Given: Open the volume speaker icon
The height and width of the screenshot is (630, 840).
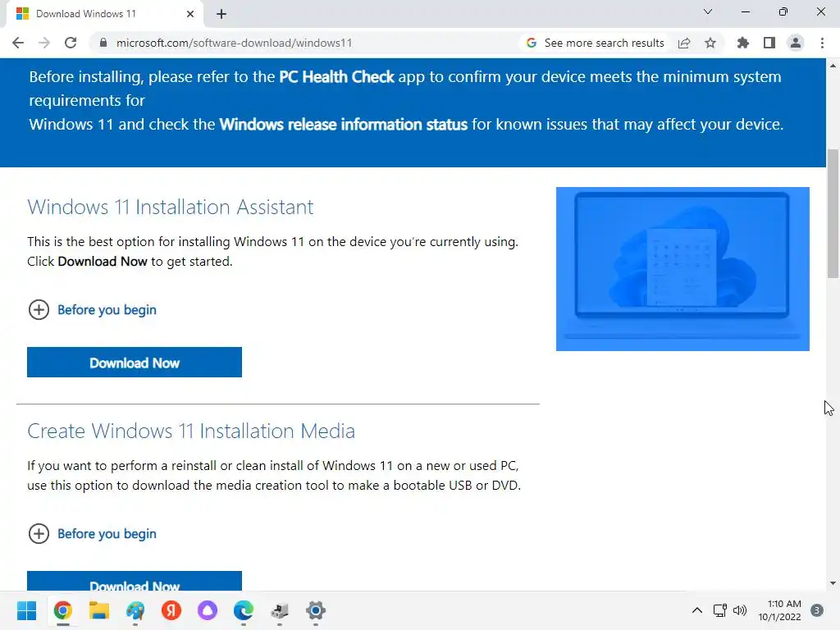Looking at the screenshot, I should [x=740, y=610].
